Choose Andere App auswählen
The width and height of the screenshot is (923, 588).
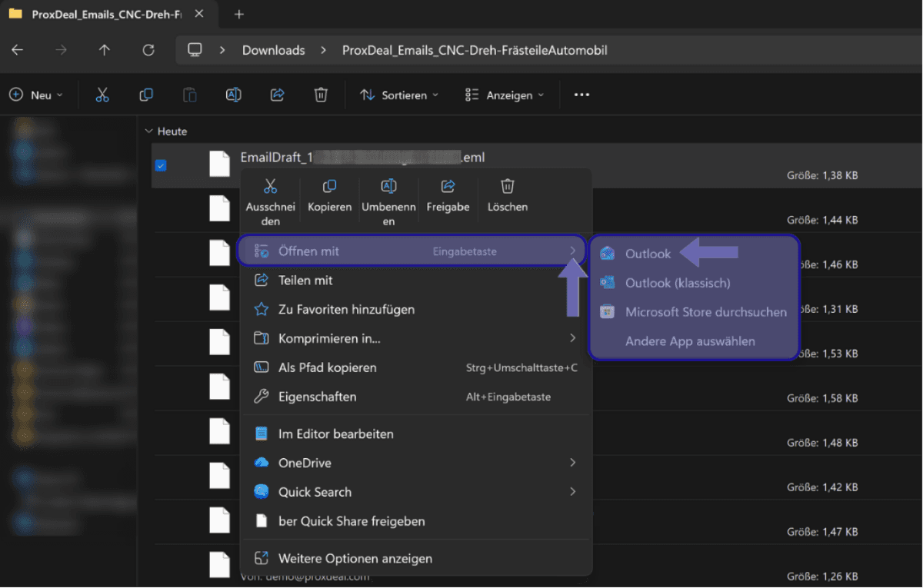(x=695, y=341)
